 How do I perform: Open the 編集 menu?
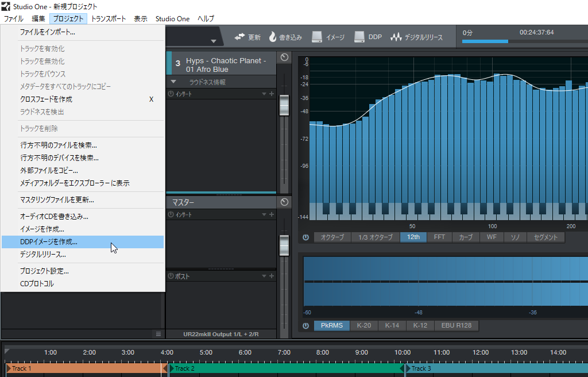(38, 18)
